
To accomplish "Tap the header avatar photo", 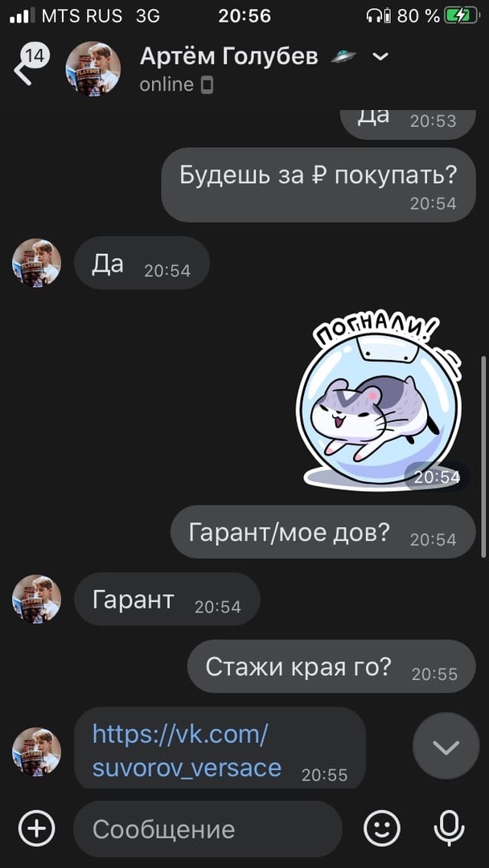I will point(93,68).
